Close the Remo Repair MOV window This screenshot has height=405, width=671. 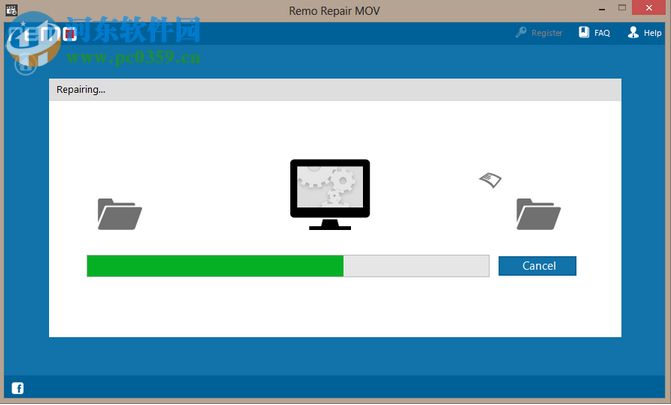coord(649,8)
